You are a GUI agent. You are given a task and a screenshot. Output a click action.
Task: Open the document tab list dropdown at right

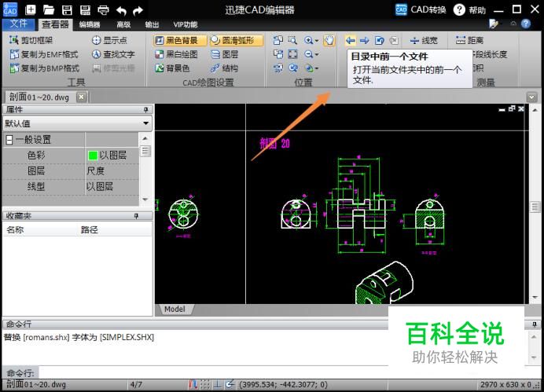(531, 97)
